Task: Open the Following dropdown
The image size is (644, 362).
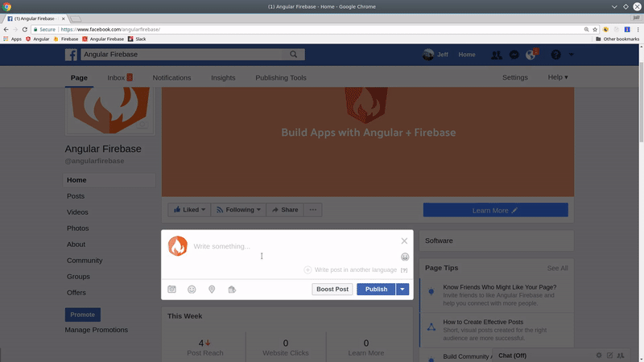Action: tap(239, 210)
